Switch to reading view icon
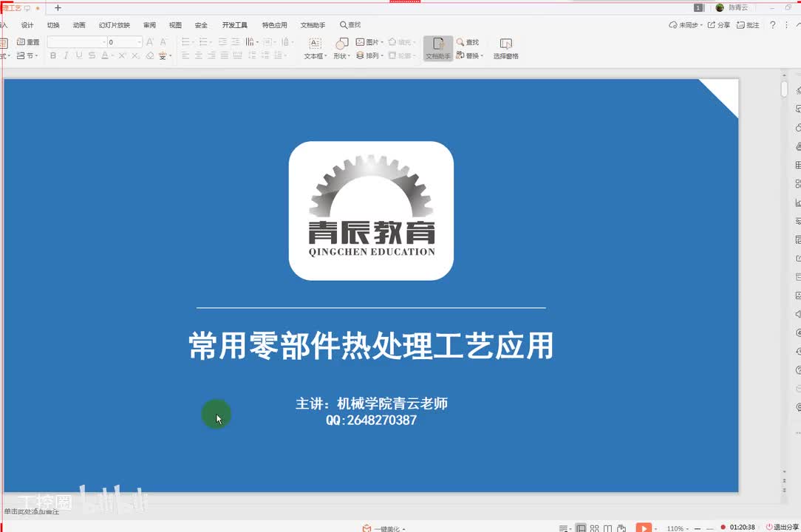This screenshot has height=532, width=801. tap(607, 528)
